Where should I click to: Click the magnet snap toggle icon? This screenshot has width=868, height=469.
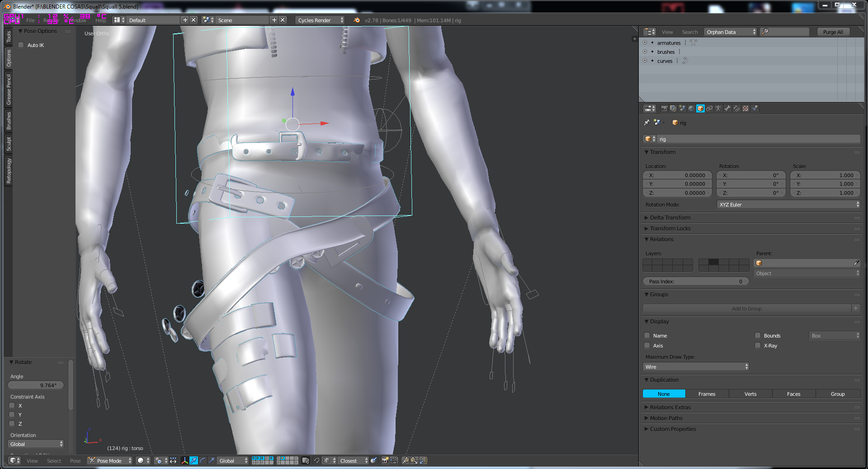(x=316, y=460)
